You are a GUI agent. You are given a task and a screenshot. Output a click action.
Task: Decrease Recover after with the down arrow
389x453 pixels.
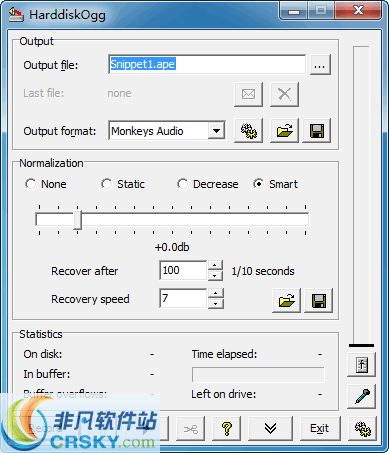click(x=215, y=275)
